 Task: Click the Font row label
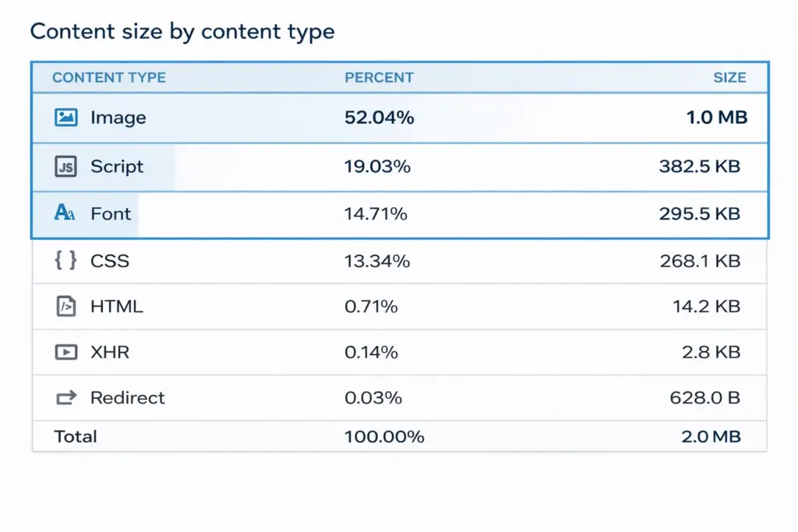point(111,213)
